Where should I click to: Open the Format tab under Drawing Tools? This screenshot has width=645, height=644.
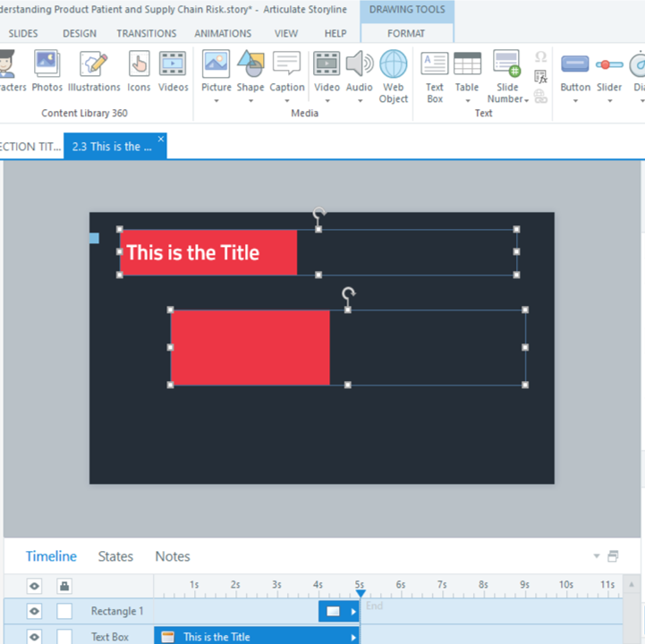[x=406, y=33]
